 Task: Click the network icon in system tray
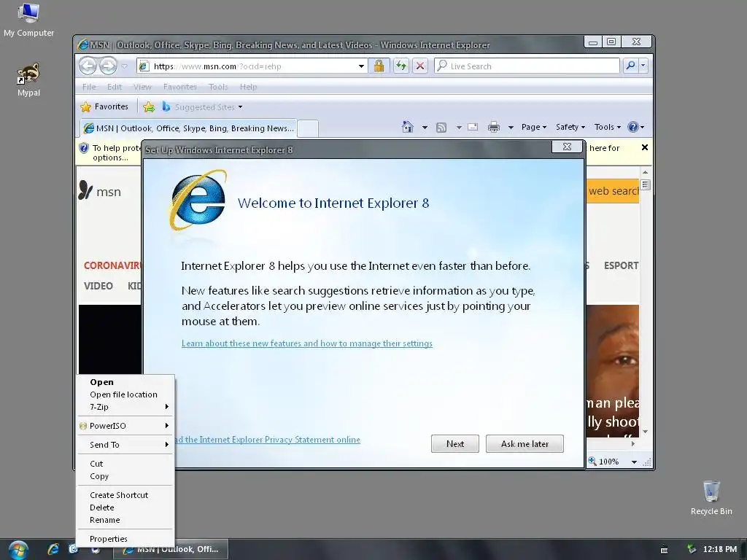pyautogui.click(x=691, y=550)
